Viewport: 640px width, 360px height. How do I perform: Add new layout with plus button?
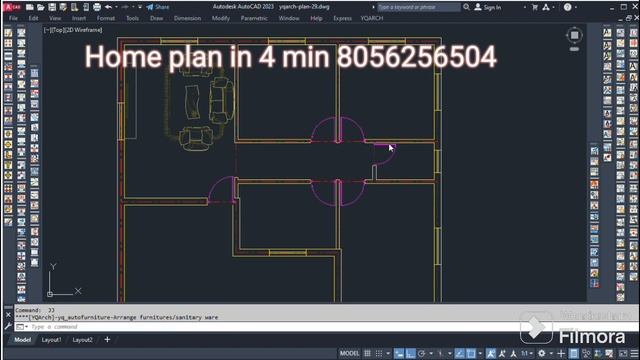point(107,340)
